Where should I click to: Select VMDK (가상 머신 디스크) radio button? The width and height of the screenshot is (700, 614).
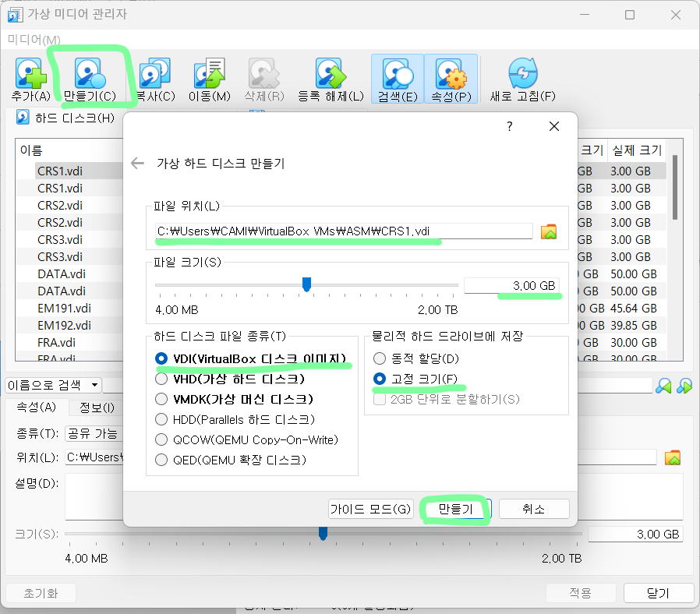[161, 399]
